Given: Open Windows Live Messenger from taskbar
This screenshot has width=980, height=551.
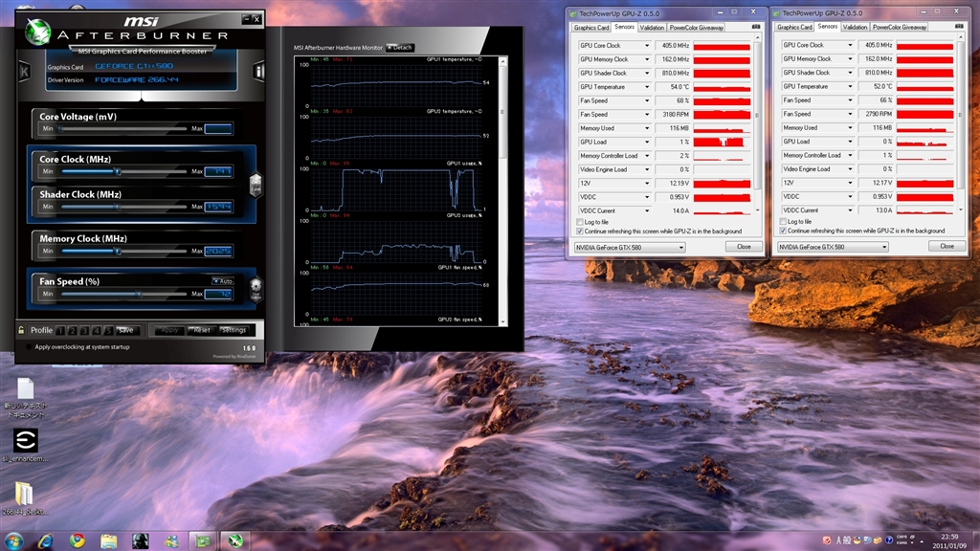Looking at the screenshot, I should point(171,541).
